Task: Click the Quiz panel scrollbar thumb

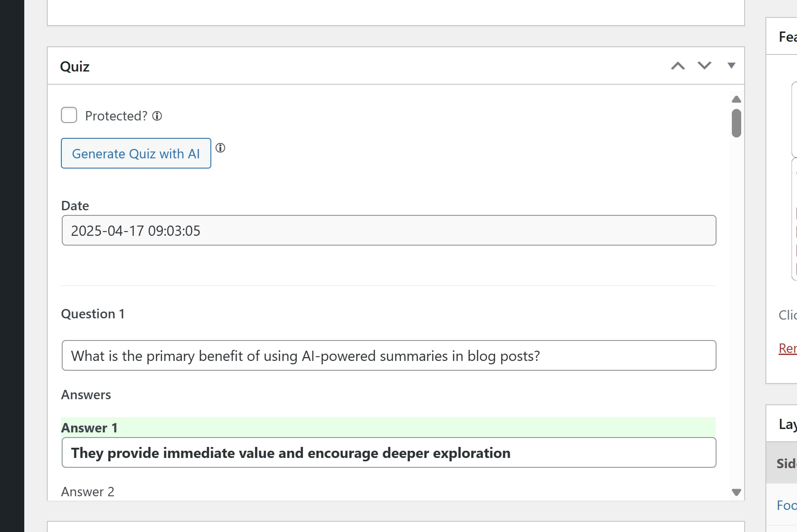Action: click(737, 123)
